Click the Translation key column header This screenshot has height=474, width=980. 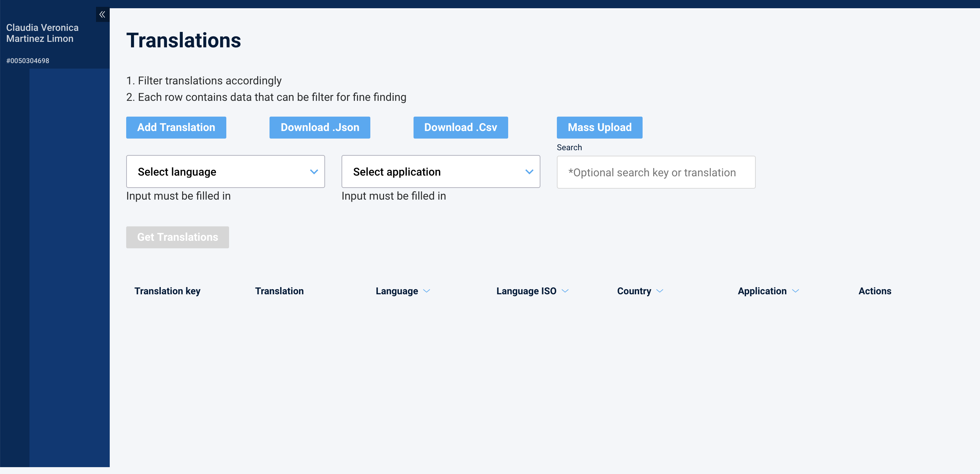167,291
